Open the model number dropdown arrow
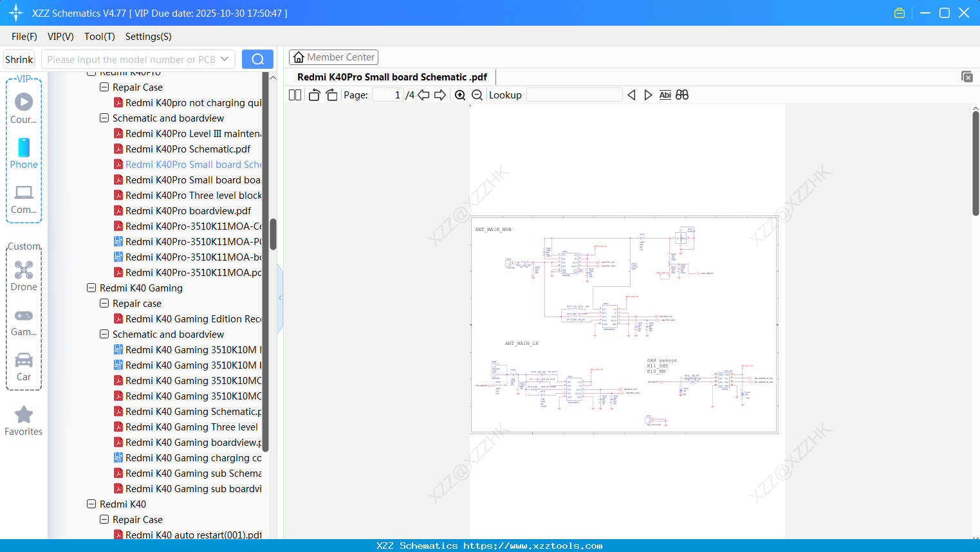The height and width of the screenshot is (552, 980). (225, 59)
